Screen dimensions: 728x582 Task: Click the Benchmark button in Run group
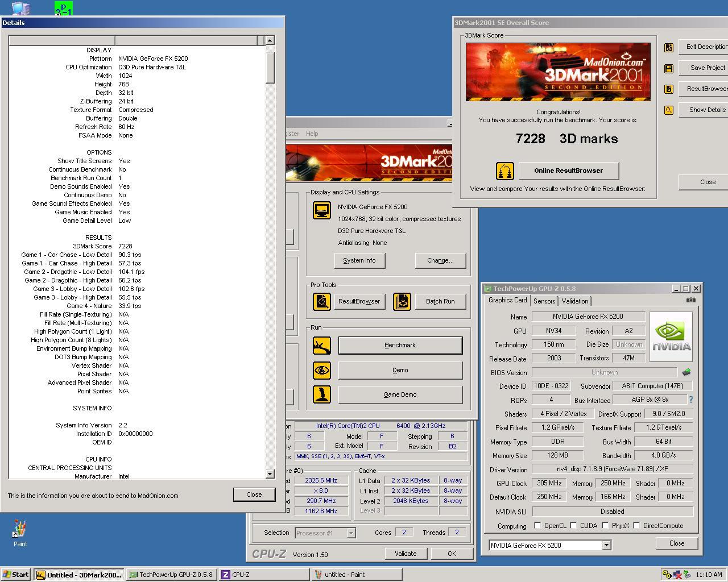(x=400, y=345)
